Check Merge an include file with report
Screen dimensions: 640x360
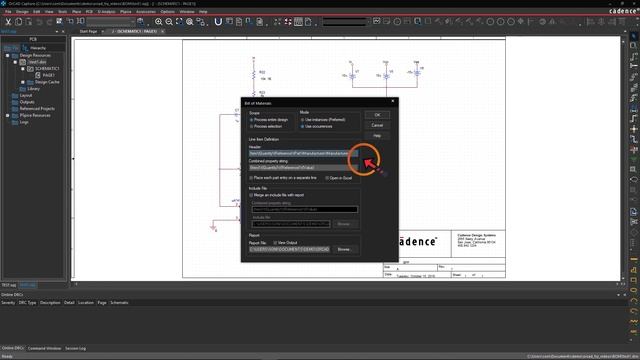(251, 195)
